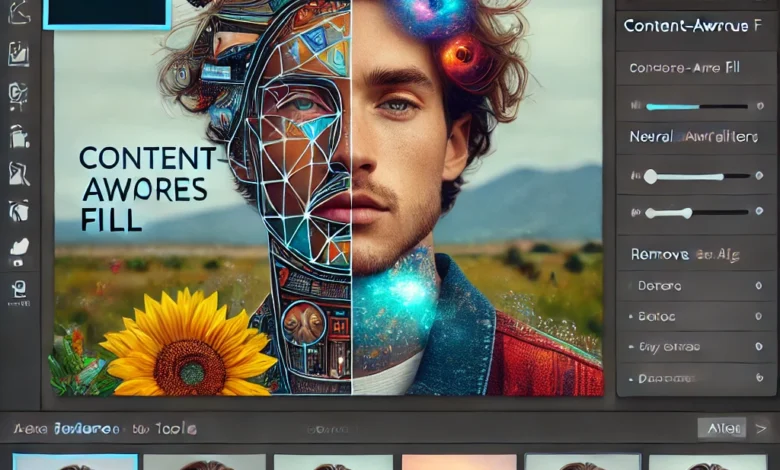The image size is (780, 470).
Task: Expand the Neural filters section header
Action: coord(693,138)
